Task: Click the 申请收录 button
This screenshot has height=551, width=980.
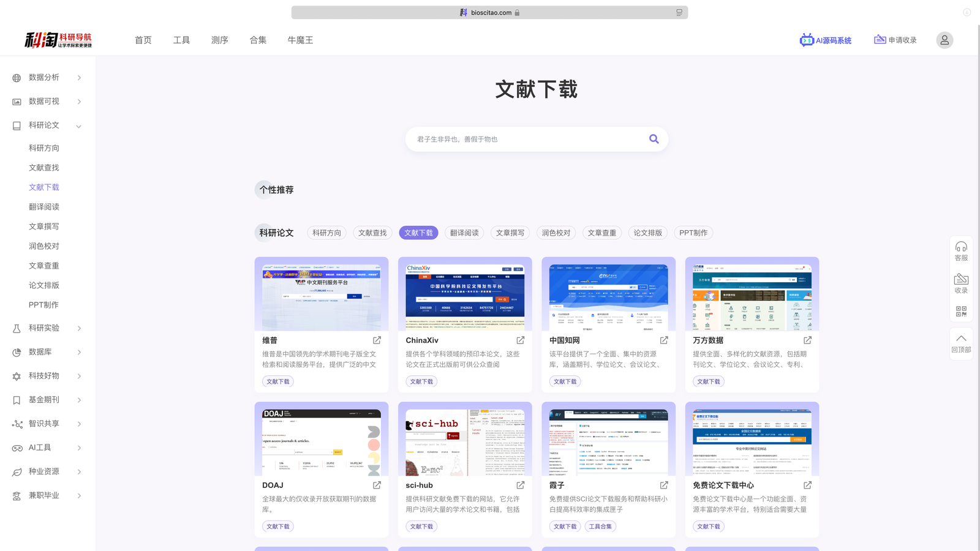Action: pos(895,40)
